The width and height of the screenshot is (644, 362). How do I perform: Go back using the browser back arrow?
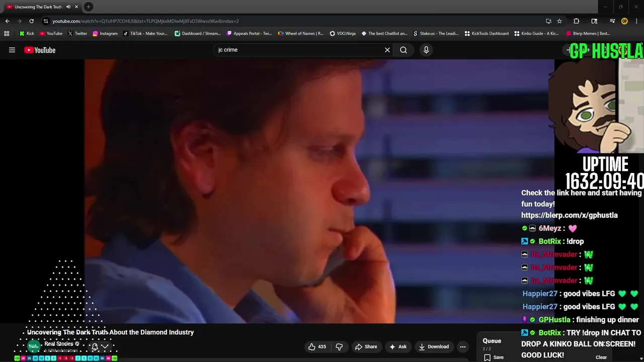(x=7, y=21)
